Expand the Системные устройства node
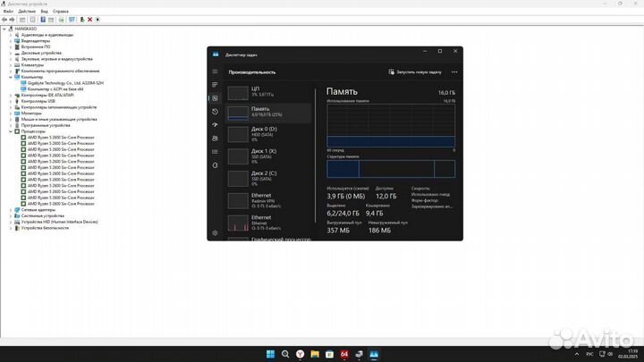This screenshot has height=362, width=644. point(11,216)
